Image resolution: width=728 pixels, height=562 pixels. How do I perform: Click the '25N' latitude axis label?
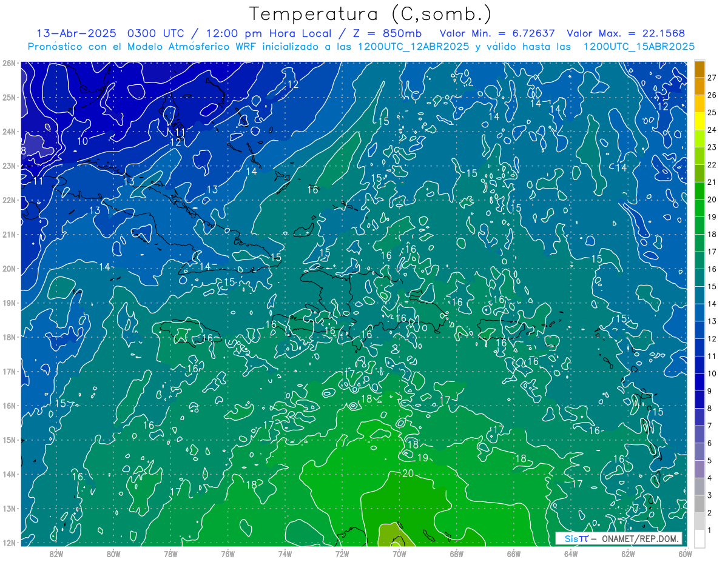coord(8,97)
